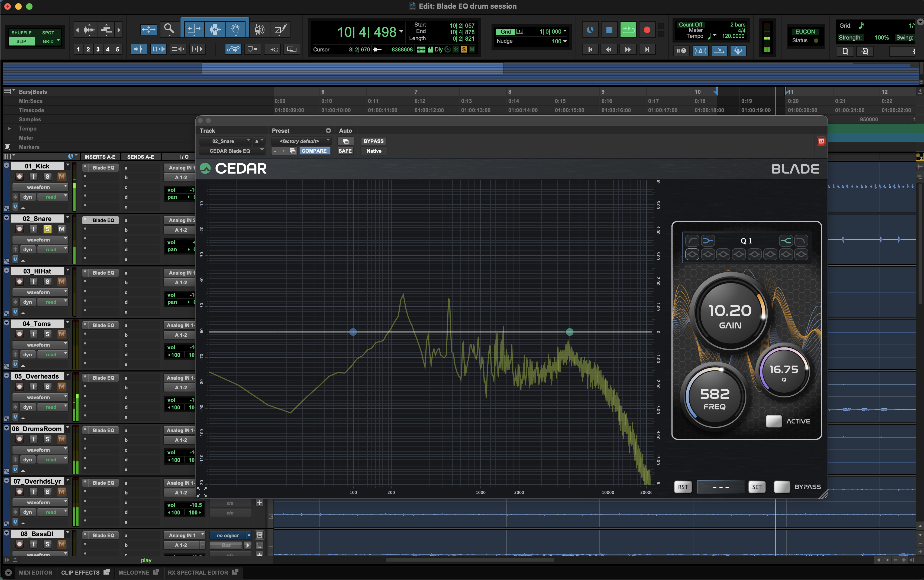
Task: Go to end of session
Action: pos(647,50)
